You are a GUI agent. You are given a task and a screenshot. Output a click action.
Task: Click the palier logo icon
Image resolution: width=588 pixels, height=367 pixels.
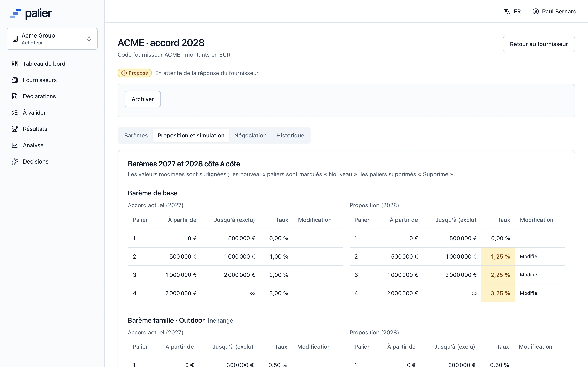15,13
